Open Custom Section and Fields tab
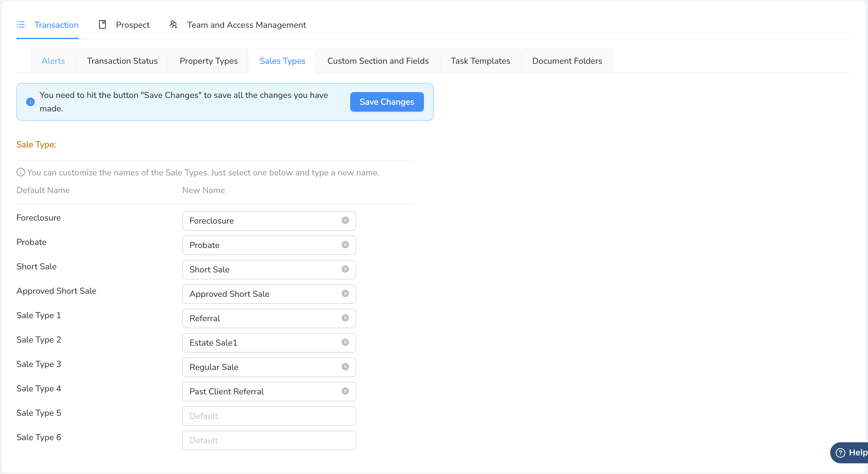 point(378,61)
